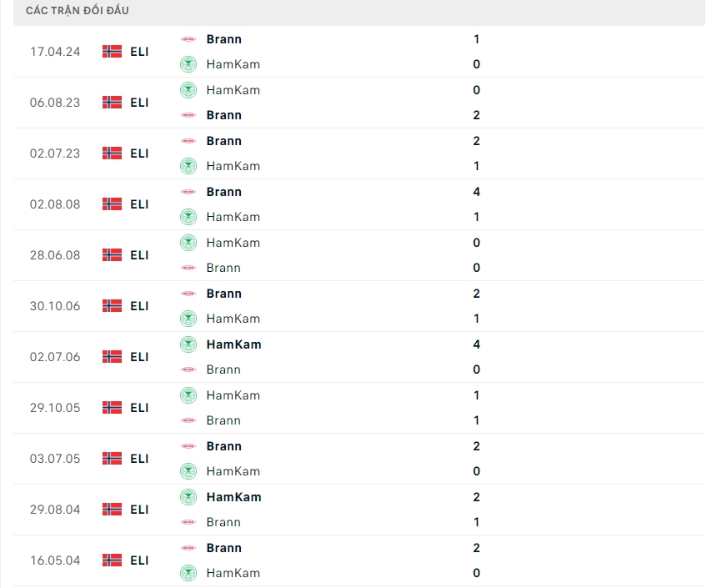This screenshot has width=717, height=588.
Task: Click the Brann logo in the 17.04.24 match
Action: tap(188, 39)
